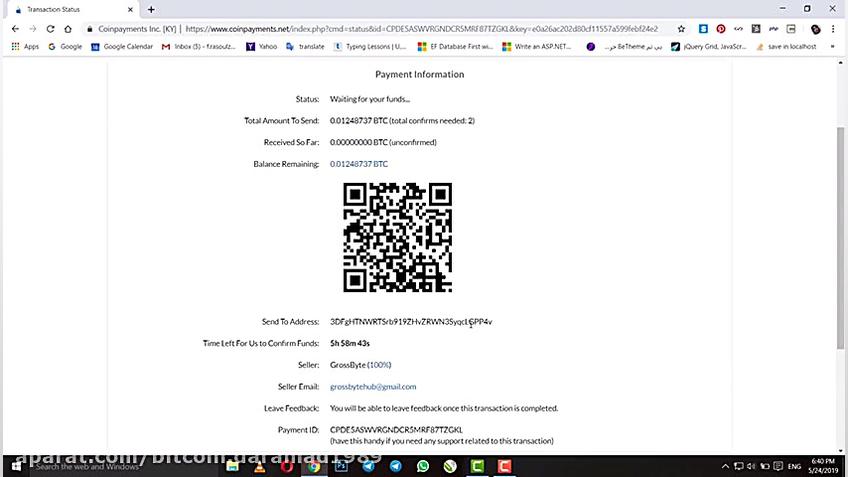Click the blue wave-line extension icon

pyautogui.click(x=773, y=29)
